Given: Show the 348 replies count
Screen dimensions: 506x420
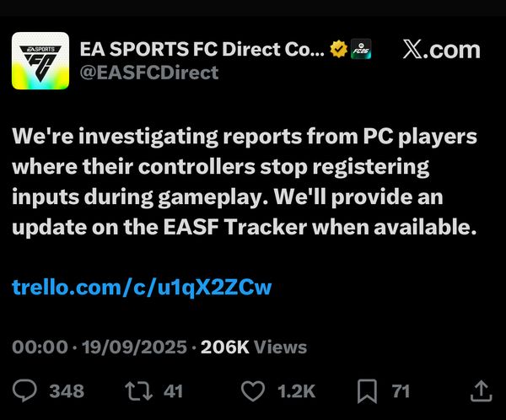Looking at the screenshot, I should click(67, 391).
